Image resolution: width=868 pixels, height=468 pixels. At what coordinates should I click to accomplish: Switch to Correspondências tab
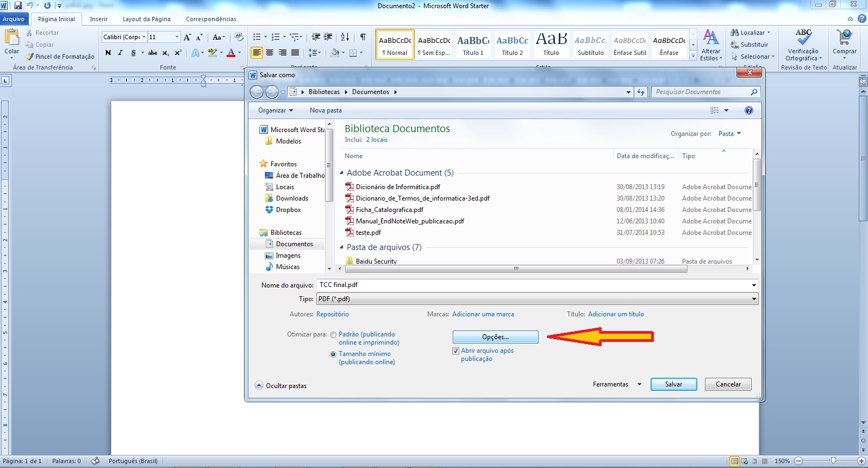tap(211, 19)
